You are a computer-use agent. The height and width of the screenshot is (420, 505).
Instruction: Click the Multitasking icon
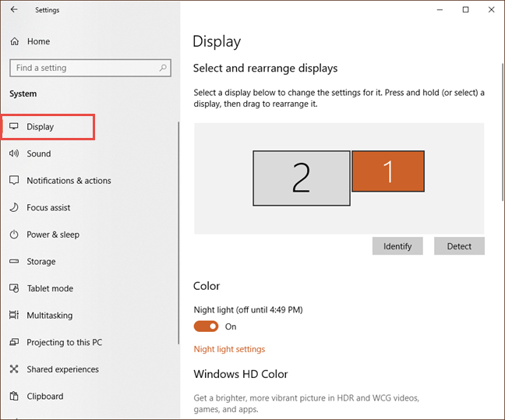[x=14, y=316]
